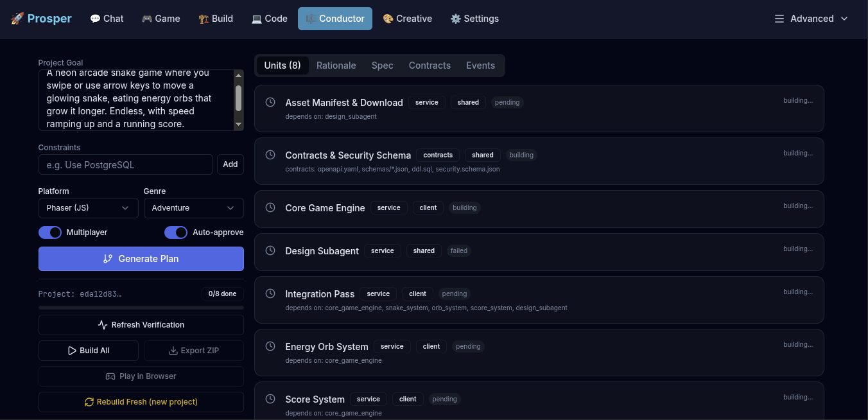Click into the Project Goal text area
Image resolution: width=868 pixels, height=420 pixels.
(x=136, y=100)
